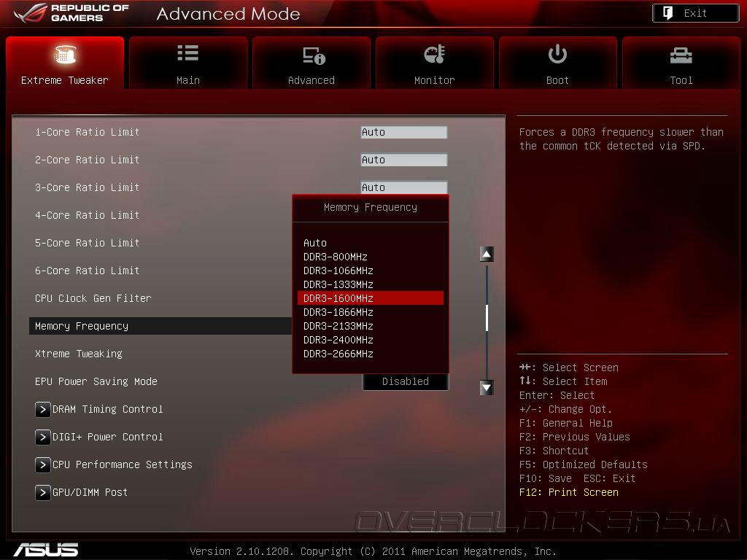Click the 3-Core Ratio Limit label
Image resolution: width=747 pixels, height=560 pixels.
88,187
